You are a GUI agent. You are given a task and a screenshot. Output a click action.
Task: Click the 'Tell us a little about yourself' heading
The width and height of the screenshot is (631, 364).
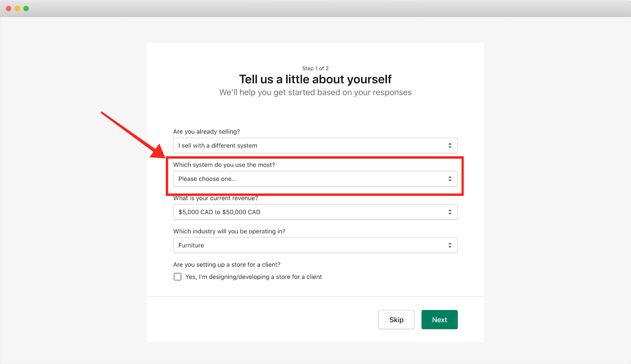[315, 79]
